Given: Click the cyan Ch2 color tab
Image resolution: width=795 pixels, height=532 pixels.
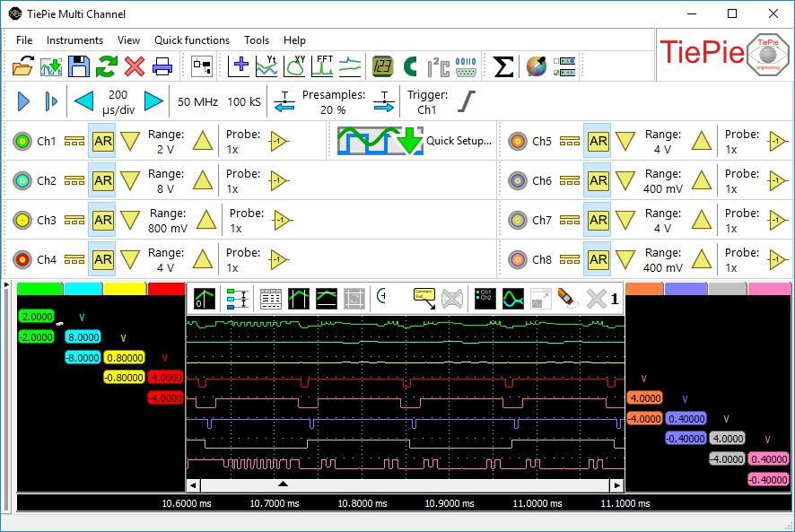Looking at the screenshot, I should point(83,289).
